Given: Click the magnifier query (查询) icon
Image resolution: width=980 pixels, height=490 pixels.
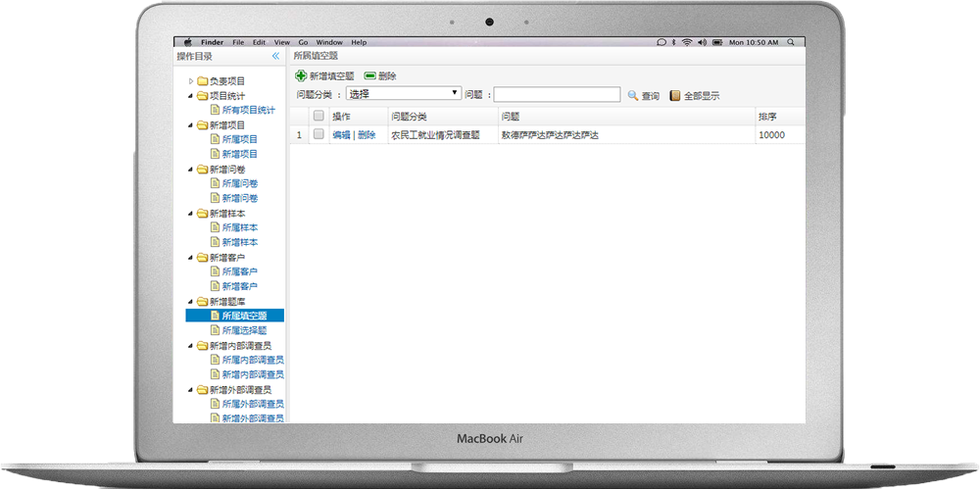Looking at the screenshot, I should point(633,95).
